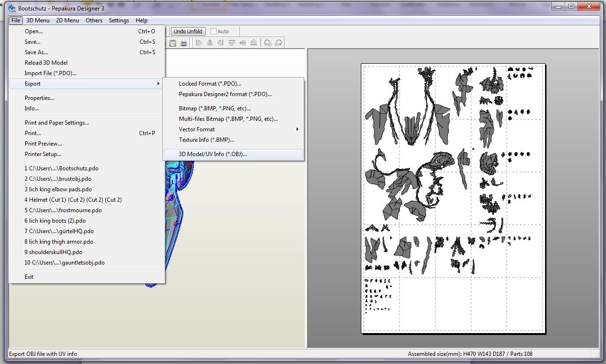
Task: Click the Pepakura Designer title bar app icon
Action: [12, 9]
